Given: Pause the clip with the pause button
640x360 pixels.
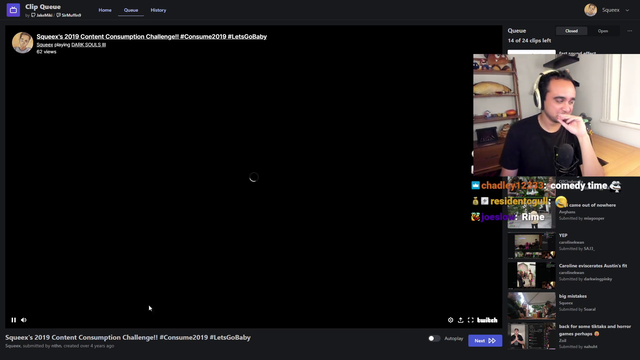Looking at the screenshot, I should tap(13, 320).
